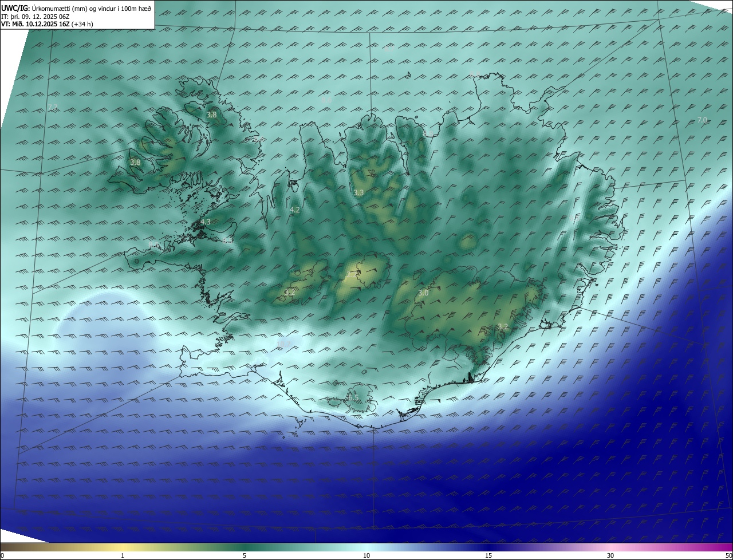Click the "1" tick on the colour scale
This screenshot has width=733, height=560.
[x=123, y=555]
